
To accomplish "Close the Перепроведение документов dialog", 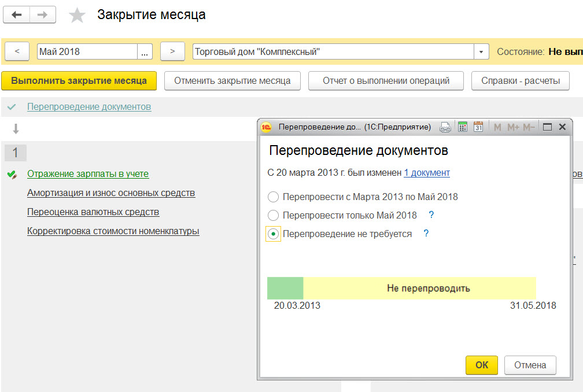I will (x=562, y=127).
